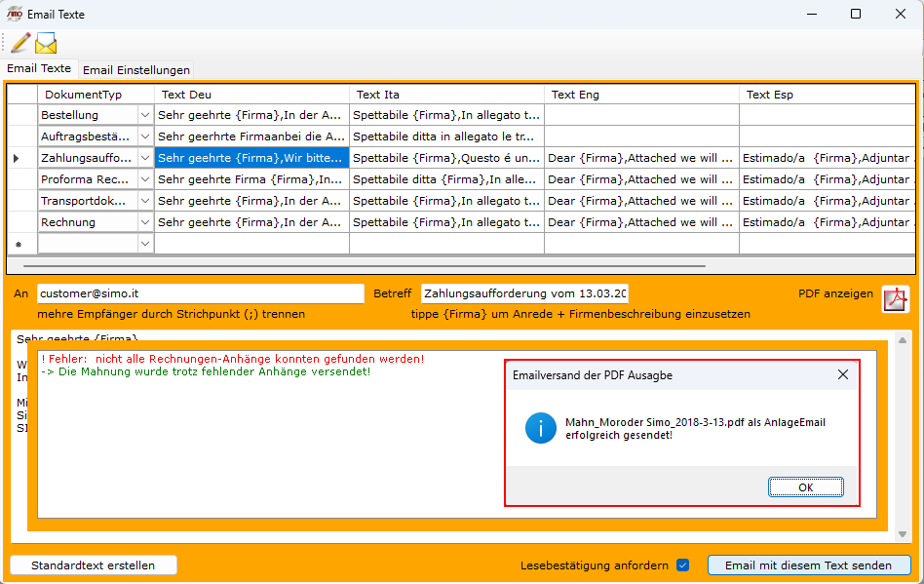Click the Betreff subject field
This screenshot has height=584, width=924.
click(524, 293)
